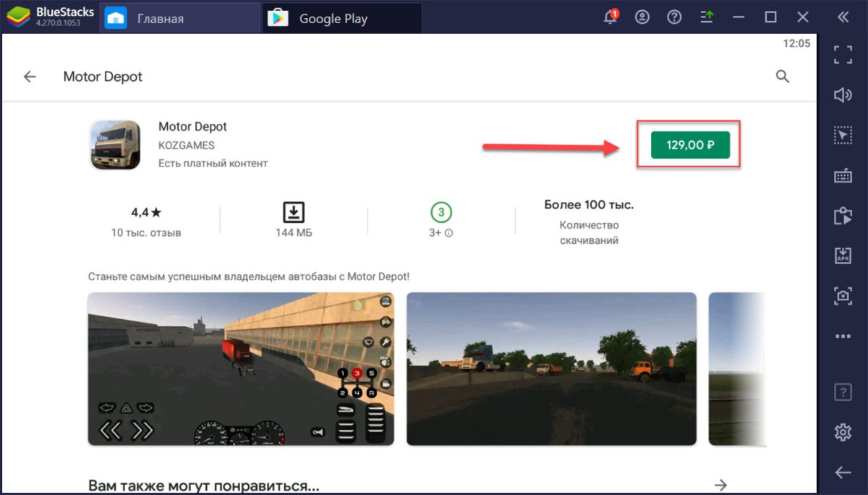Click the BlueStacks notification bell icon
The height and width of the screenshot is (495, 868).
coord(611,17)
